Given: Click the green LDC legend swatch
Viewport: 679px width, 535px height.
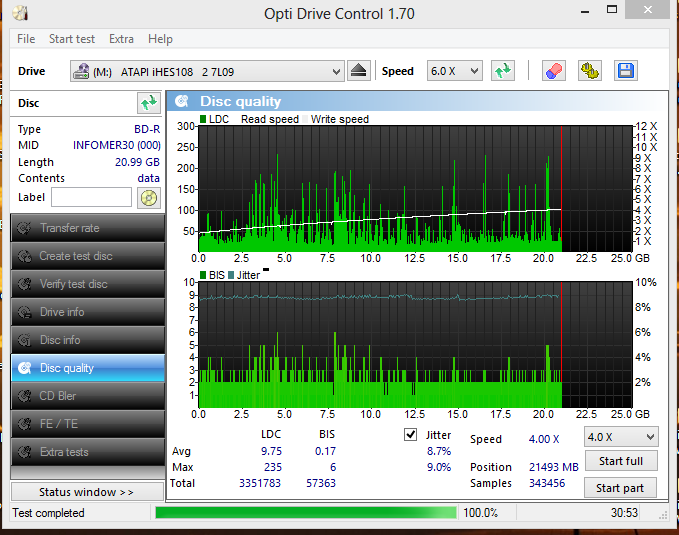Looking at the screenshot, I should point(203,119).
